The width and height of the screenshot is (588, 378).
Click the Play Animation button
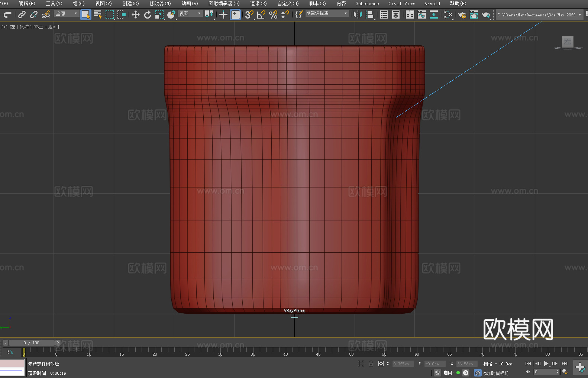(x=546, y=364)
